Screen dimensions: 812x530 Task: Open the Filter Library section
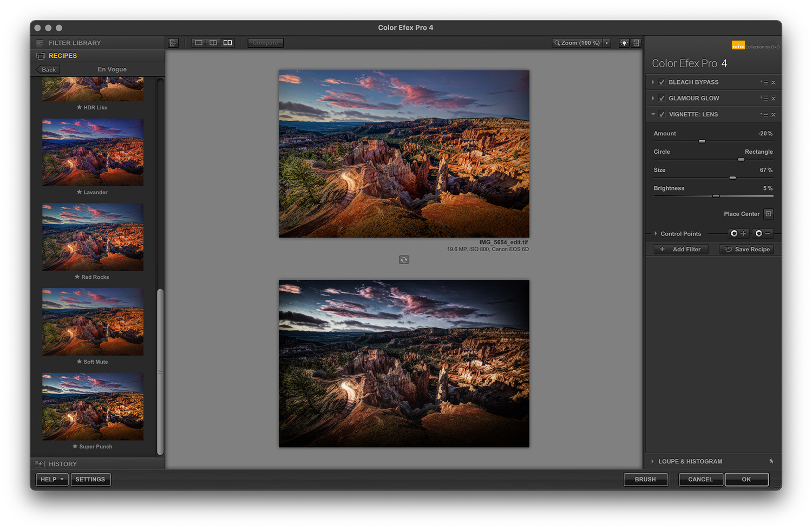click(x=97, y=43)
